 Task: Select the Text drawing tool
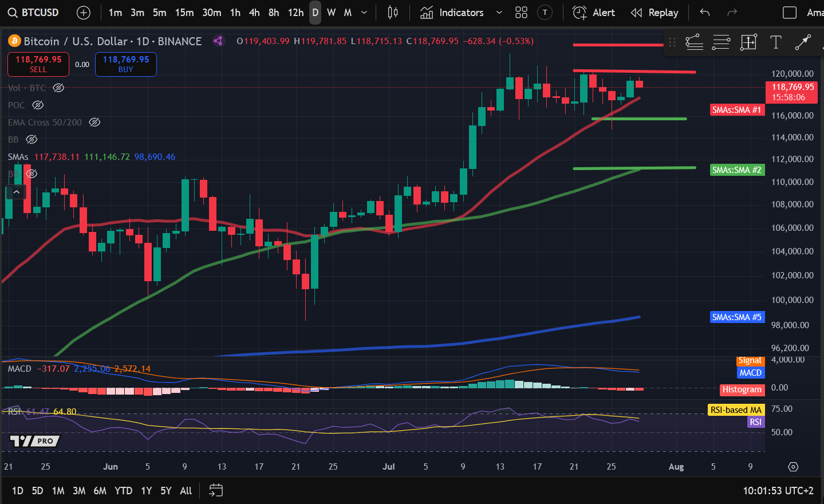click(x=776, y=42)
